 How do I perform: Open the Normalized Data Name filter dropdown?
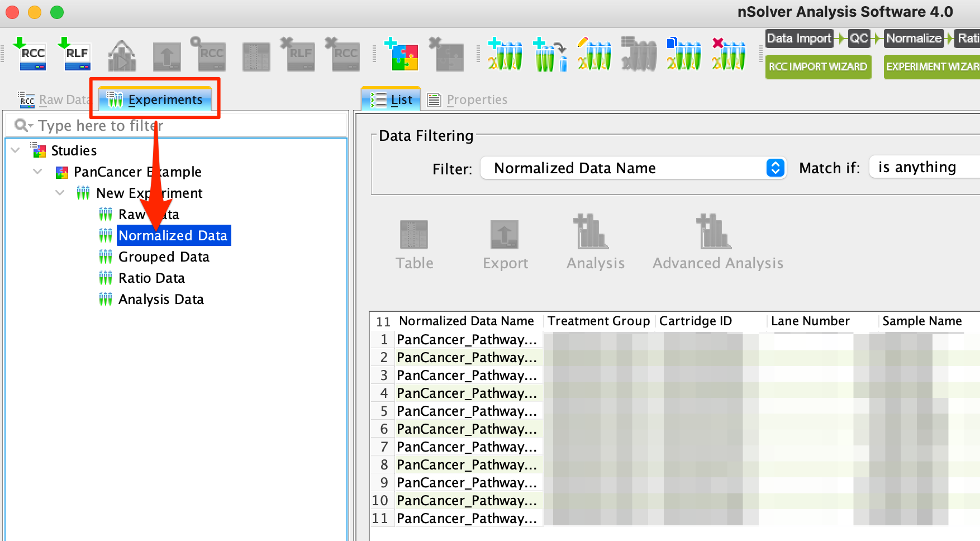633,168
